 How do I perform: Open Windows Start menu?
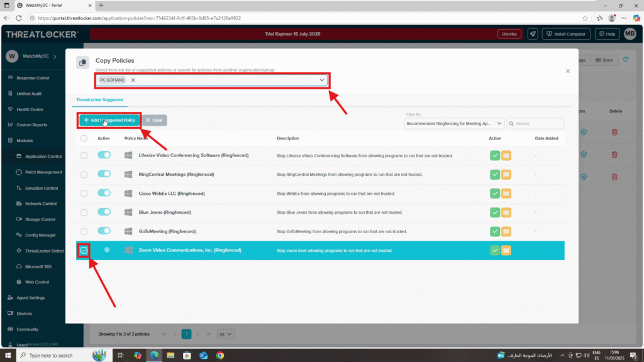8,356
